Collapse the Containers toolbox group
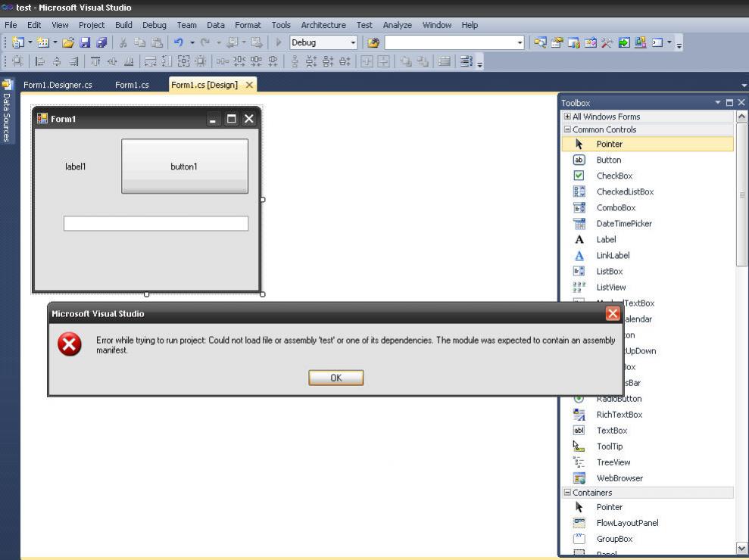 click(x=567, y=492)
